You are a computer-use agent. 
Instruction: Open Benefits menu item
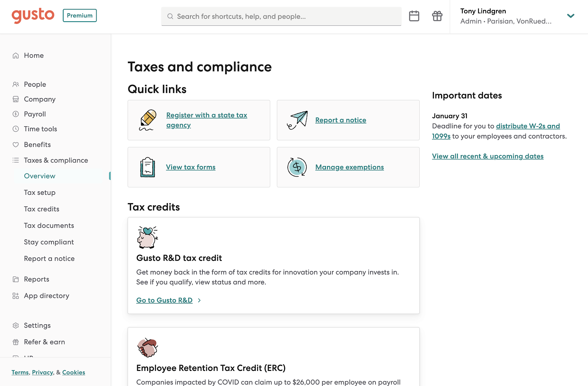pos(37,145)
